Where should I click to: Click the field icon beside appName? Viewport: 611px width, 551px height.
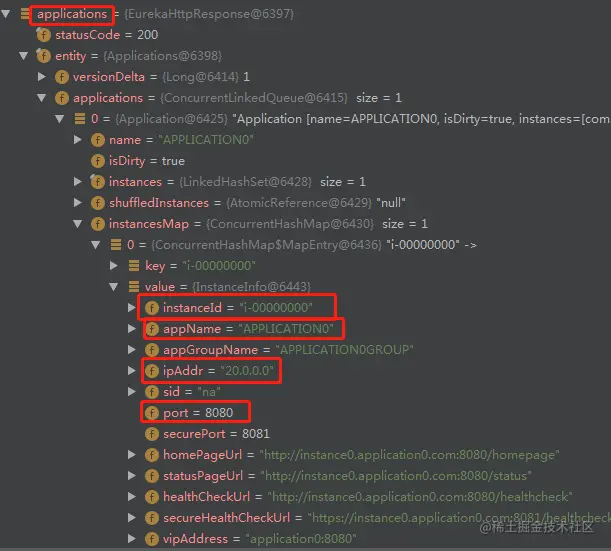pyautogui.click(x=152, y=329)
